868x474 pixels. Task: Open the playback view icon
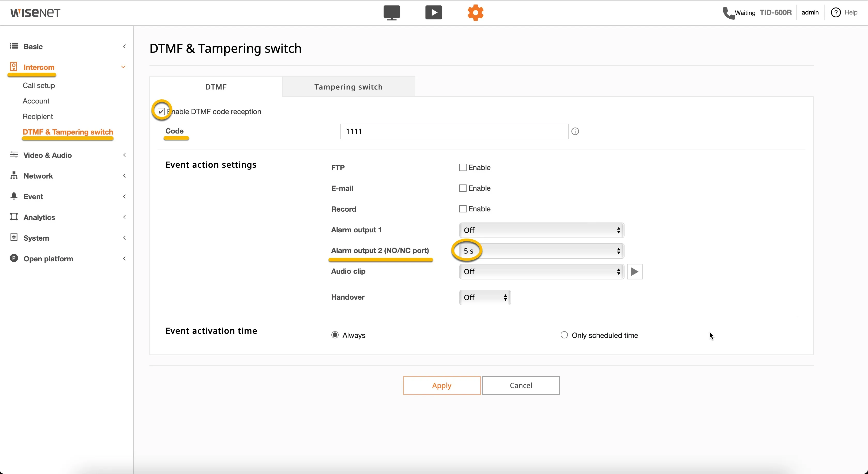pyautogui.click(x=433, y=13)
